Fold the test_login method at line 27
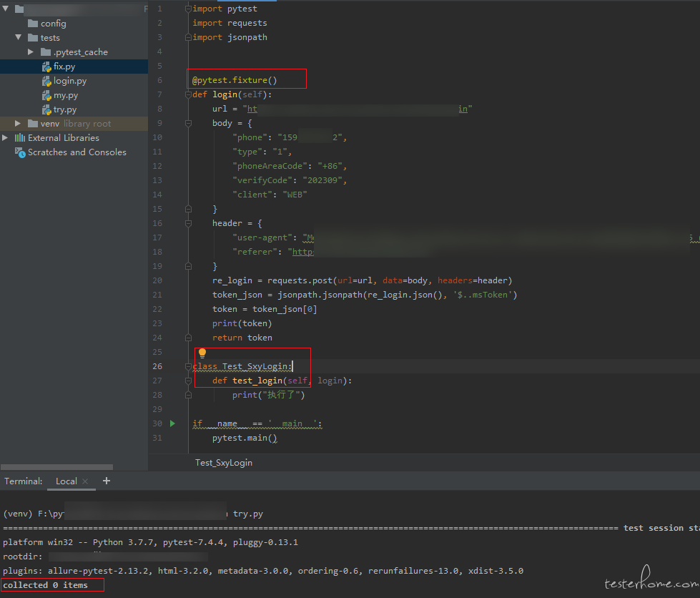Viewport: 700px width, 598px height. click(x=188, y=381)
